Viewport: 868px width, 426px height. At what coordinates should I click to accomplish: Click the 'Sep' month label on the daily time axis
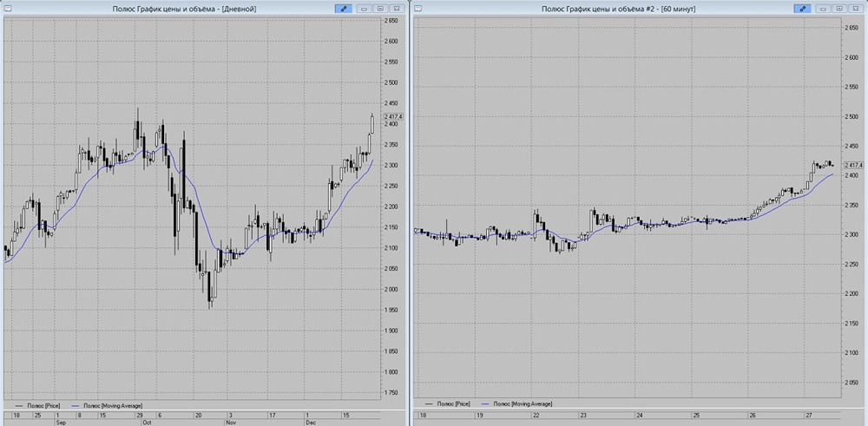(61, 422)
